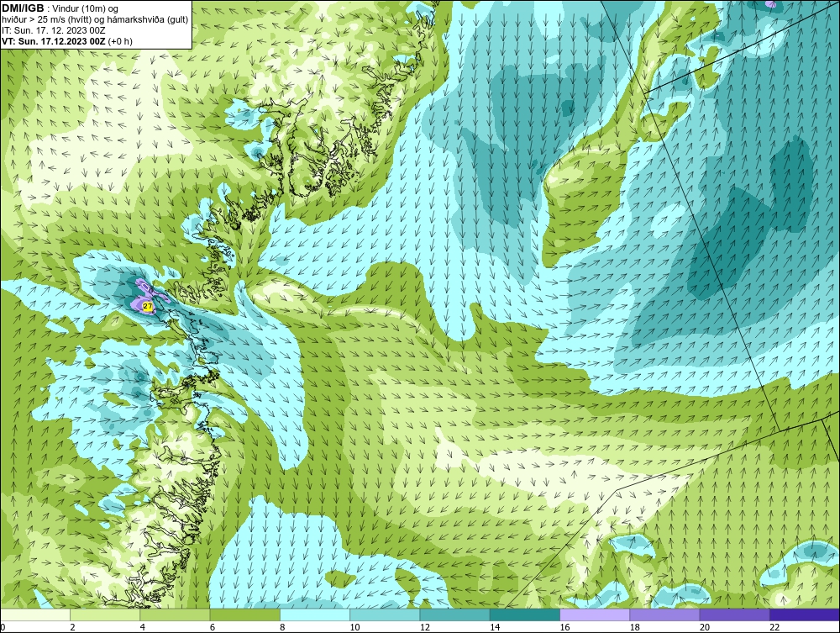The width and height of the screenshot is (840, 633).
Task: Click the "VT: Sun. 17.12.2023 00Z (+0 h)" line
Action: click(x=67, y=40)
